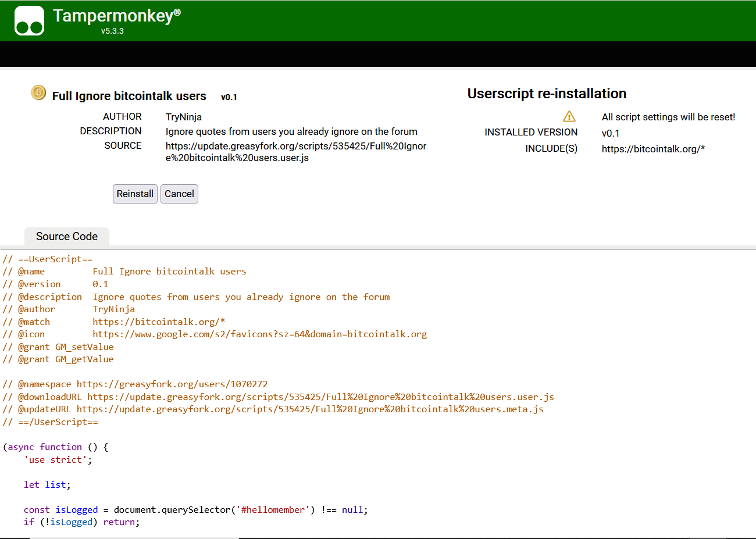Screen dimensions: 756x539
Task: Click the 'use strict' code line
Action: point(58,460)
